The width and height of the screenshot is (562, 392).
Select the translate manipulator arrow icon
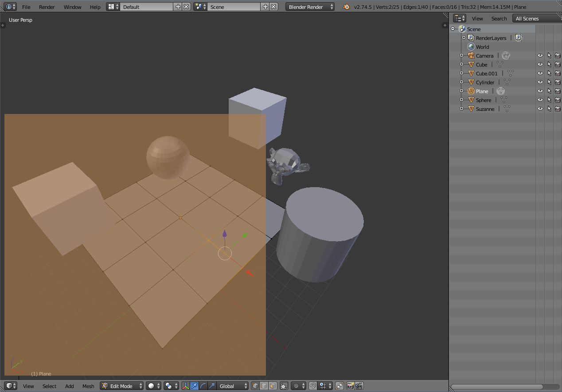pyautogui.click(x=194, y=386)
